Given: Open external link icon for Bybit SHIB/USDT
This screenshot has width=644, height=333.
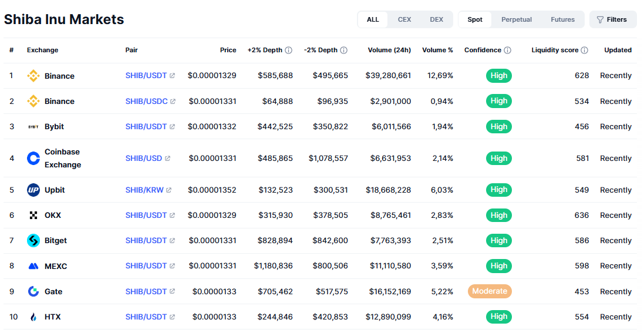Looking at the screenshot, I should [172, 127].
